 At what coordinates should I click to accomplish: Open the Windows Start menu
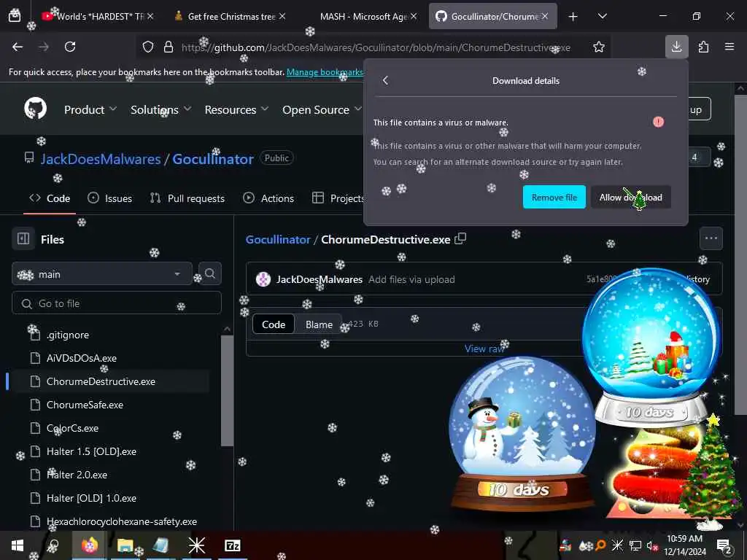18,545
